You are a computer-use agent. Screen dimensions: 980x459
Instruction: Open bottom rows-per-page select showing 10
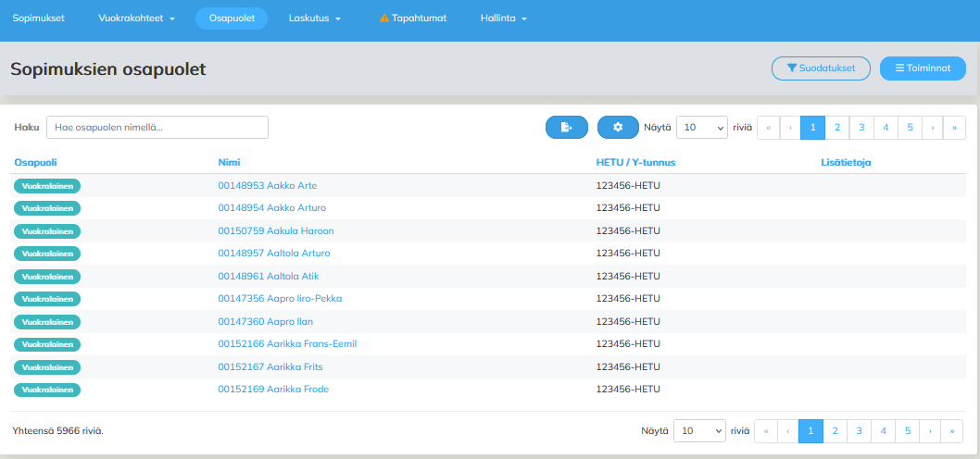click(x=699, y=430)
